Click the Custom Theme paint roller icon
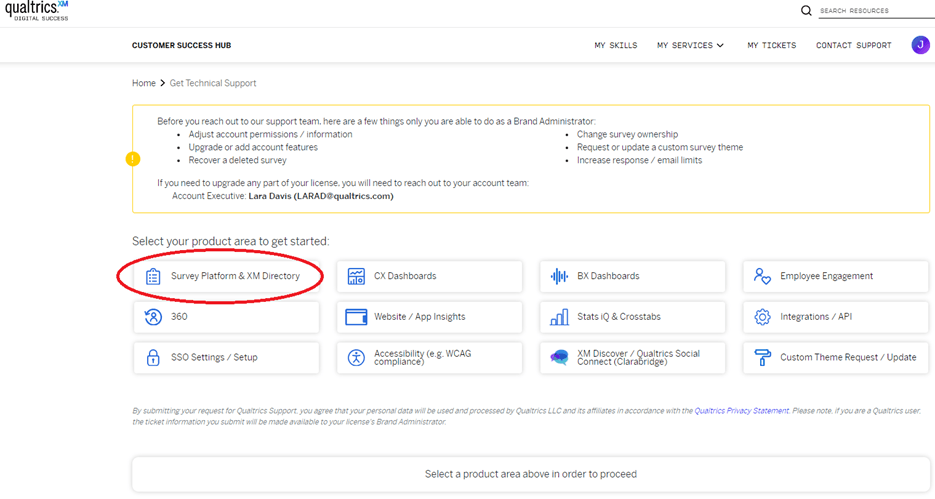 (762, 357)
